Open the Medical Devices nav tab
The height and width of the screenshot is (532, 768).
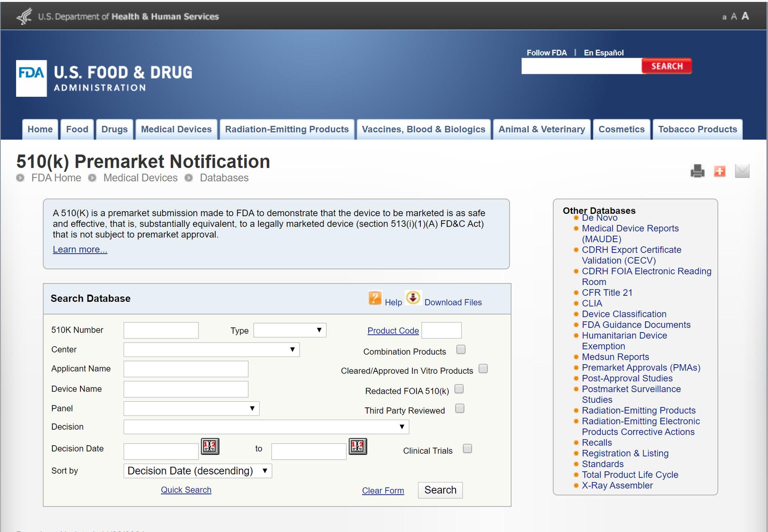[176, 130]
